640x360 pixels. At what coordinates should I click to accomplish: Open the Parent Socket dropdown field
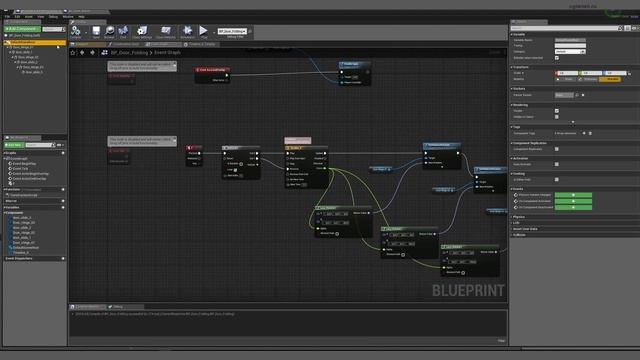click(564, 95)
